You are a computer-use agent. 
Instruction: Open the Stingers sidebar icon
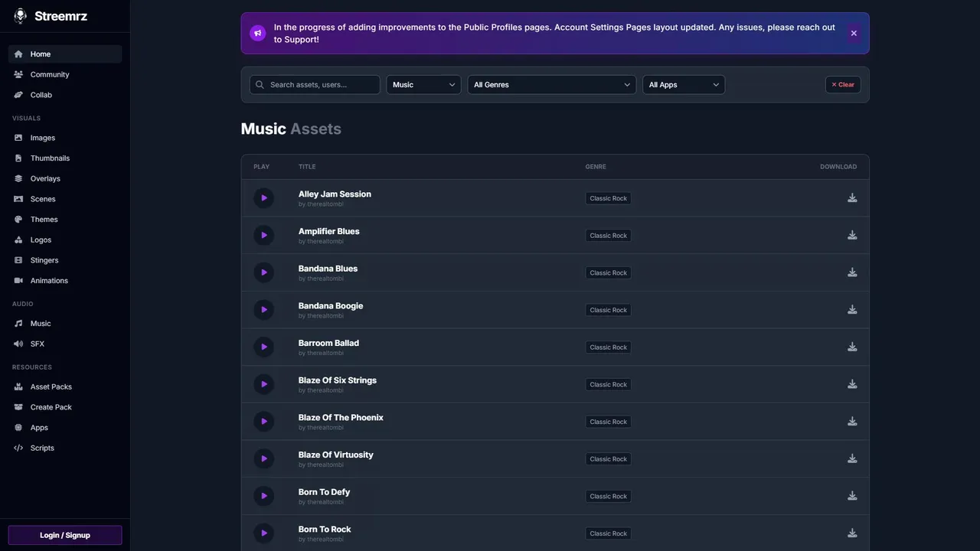[18, 260]
